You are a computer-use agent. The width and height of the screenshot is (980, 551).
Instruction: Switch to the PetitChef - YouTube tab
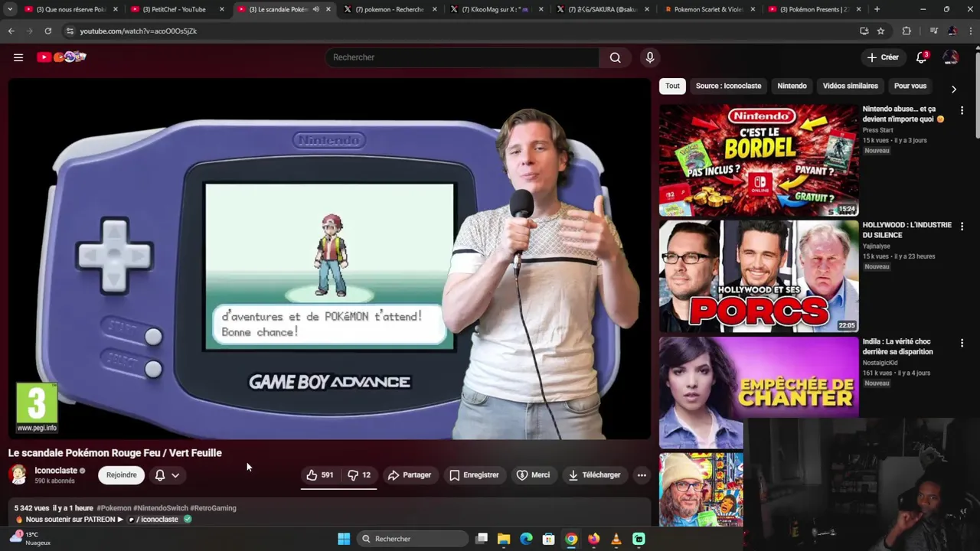[x=176, y=9]
